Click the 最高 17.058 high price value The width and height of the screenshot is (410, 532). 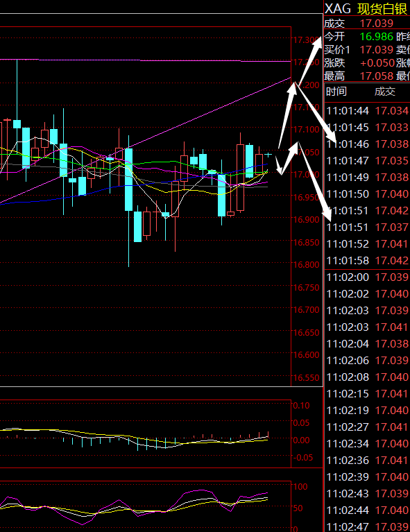377,76
